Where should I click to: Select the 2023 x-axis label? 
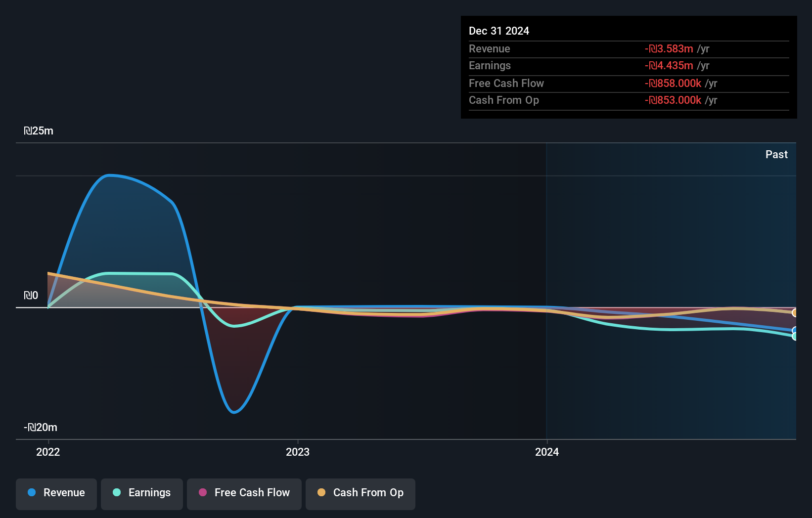click(x=298, y=452)
